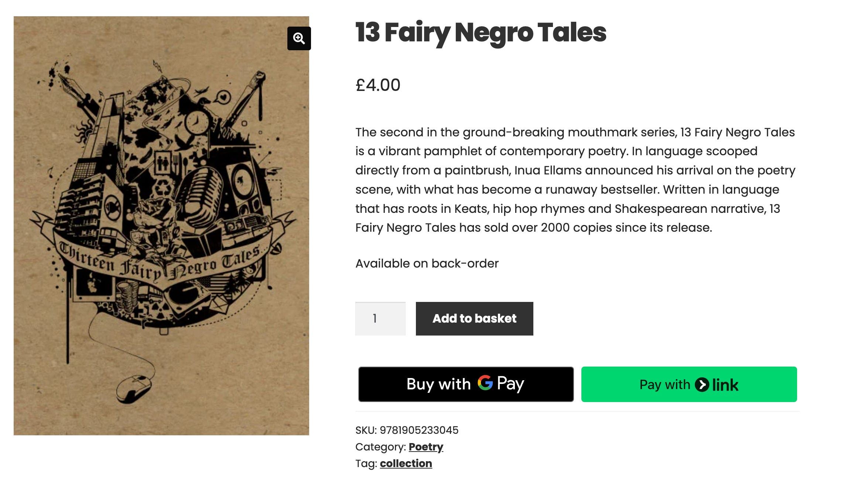Click the £4.00 price text
Image resolution: width=868 pixels, height=490 pixels.
[377, 85]
